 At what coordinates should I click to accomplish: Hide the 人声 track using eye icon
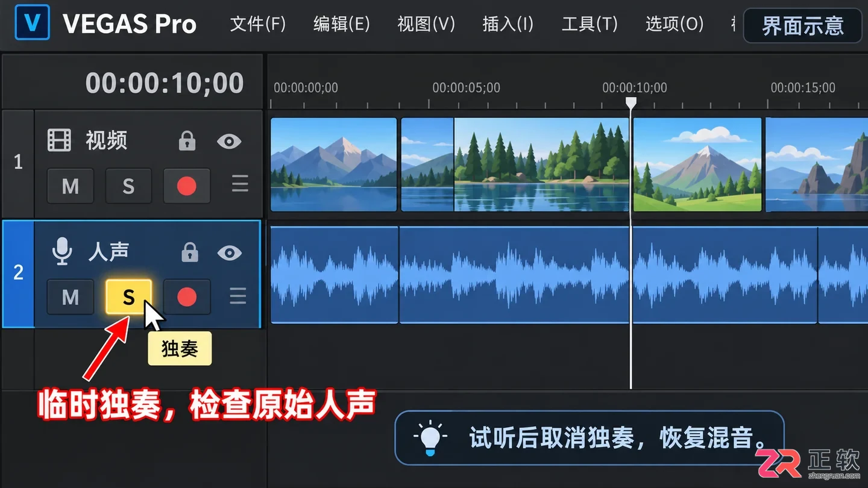[x=229, y=252]
